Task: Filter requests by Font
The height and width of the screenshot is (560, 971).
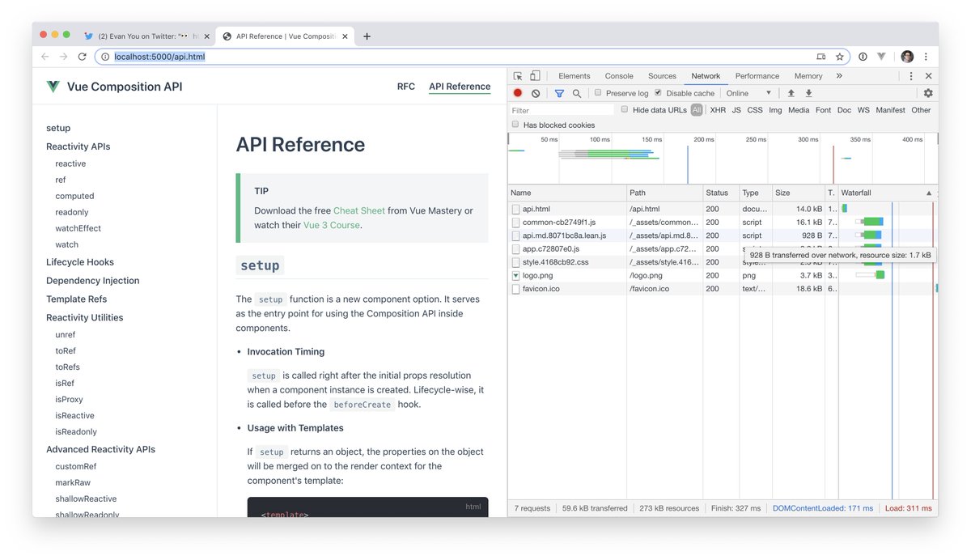Action: pos(823,110)
